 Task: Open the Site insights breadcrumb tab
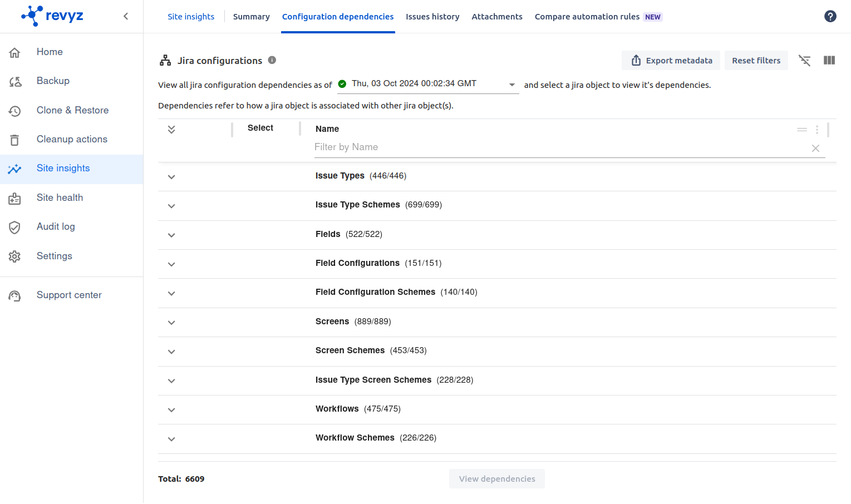pos(191,17)
